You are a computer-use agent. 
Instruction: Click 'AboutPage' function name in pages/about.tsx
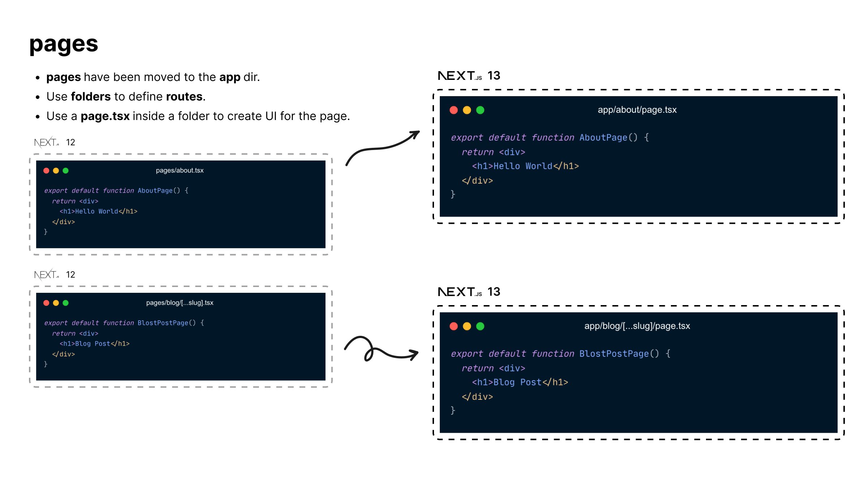tap(155, 191)
